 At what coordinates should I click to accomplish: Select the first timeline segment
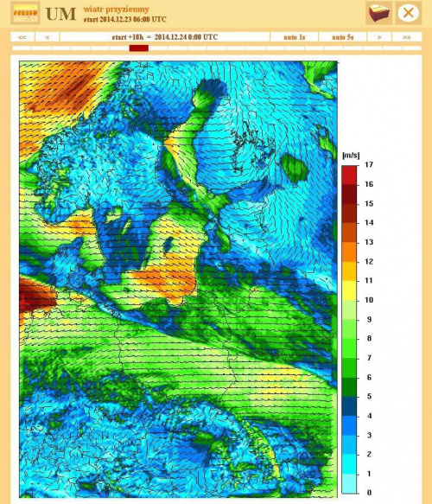pos(22,48)
